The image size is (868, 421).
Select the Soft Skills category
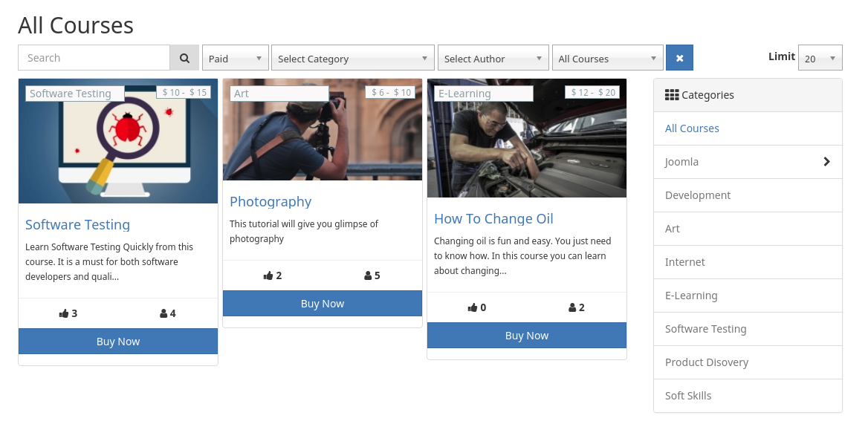pos(688,396)
